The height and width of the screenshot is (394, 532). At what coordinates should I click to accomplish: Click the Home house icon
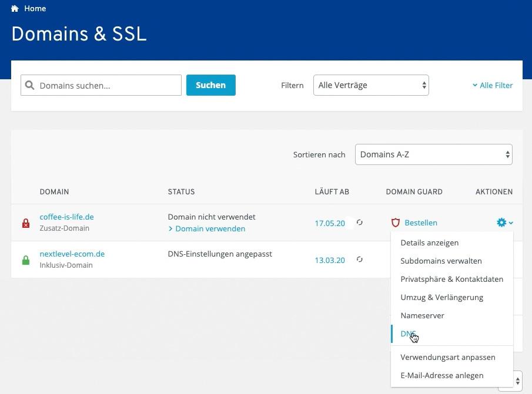pyautogui.click(x=15, y=8)
